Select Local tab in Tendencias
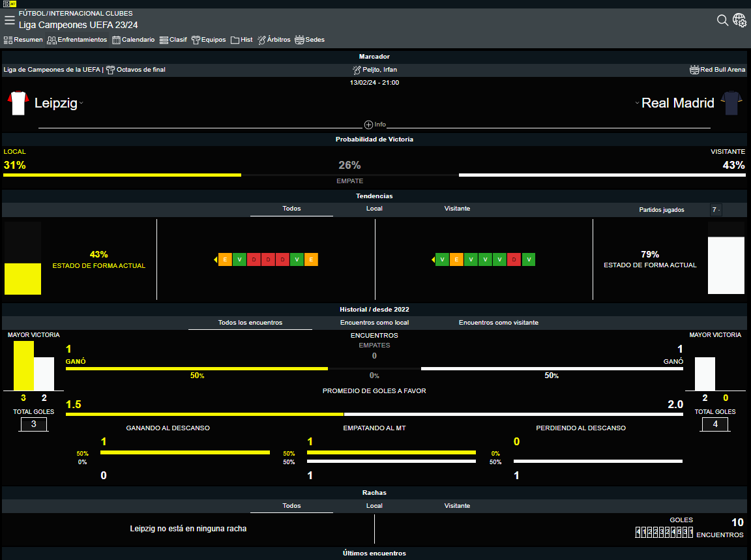751x560 pixels. point(374,209)
